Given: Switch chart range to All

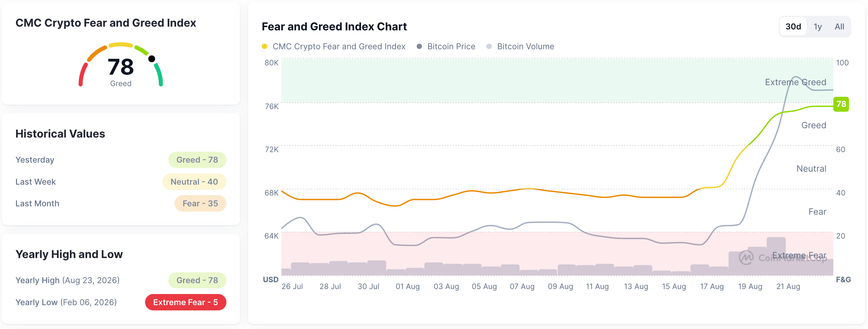Looking at the screenshot, I should [x=839, y=27].
